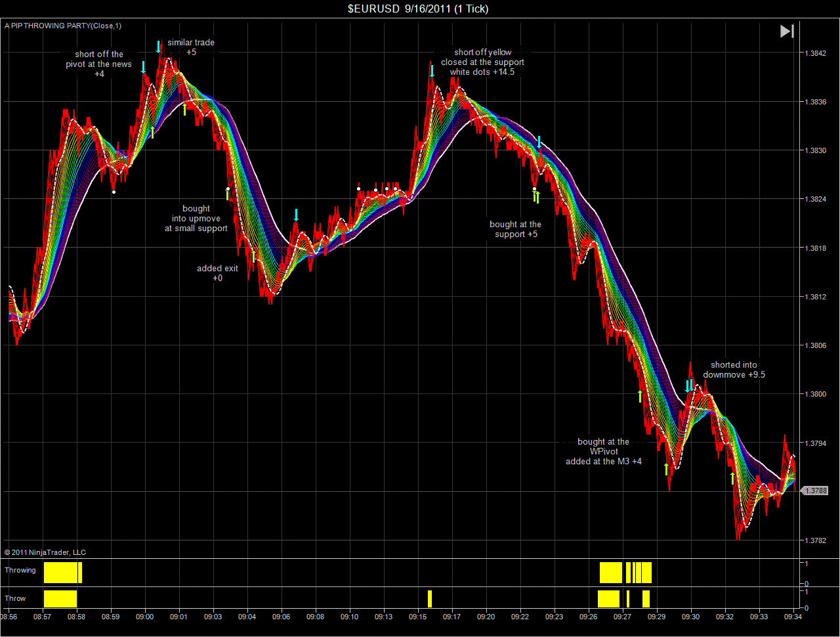Click the 'similar trade +5' annotation
Viewport: 840px width, 637px height.
(x=191, y=47)
